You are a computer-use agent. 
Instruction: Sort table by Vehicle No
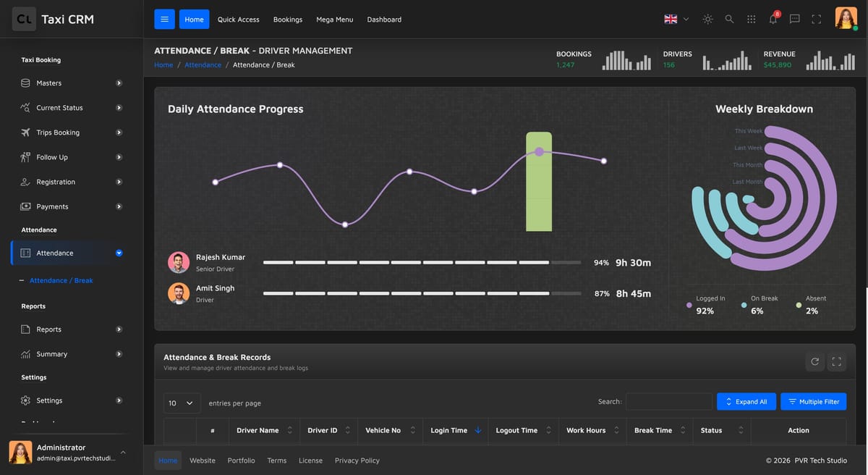click(391, 430)
